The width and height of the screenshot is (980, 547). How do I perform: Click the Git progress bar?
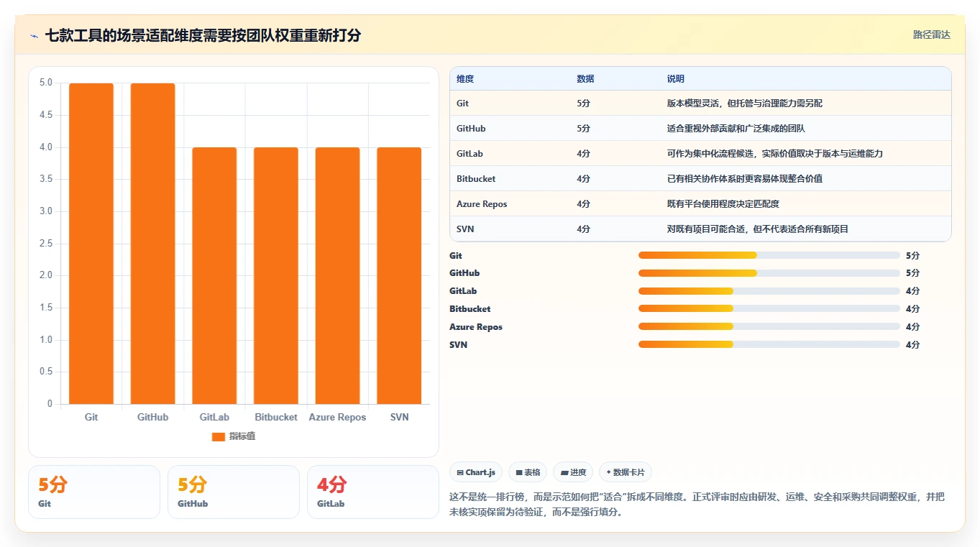click(769, 255)
